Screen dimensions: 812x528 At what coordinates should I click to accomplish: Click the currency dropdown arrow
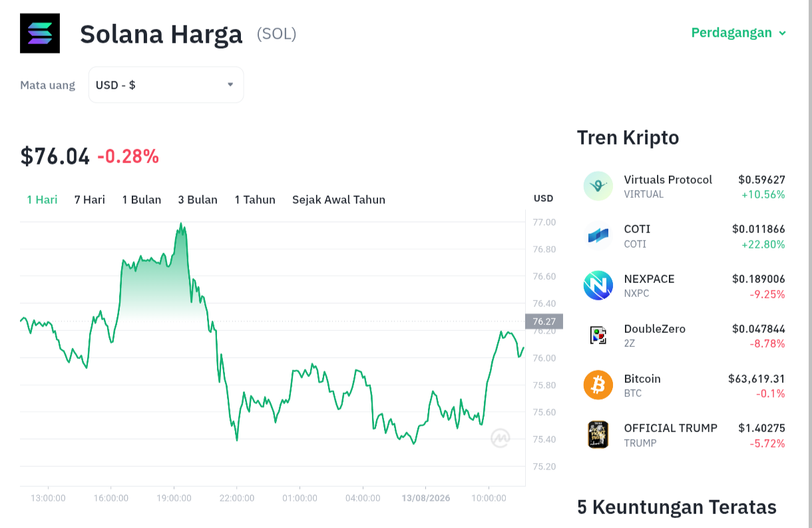230,85
